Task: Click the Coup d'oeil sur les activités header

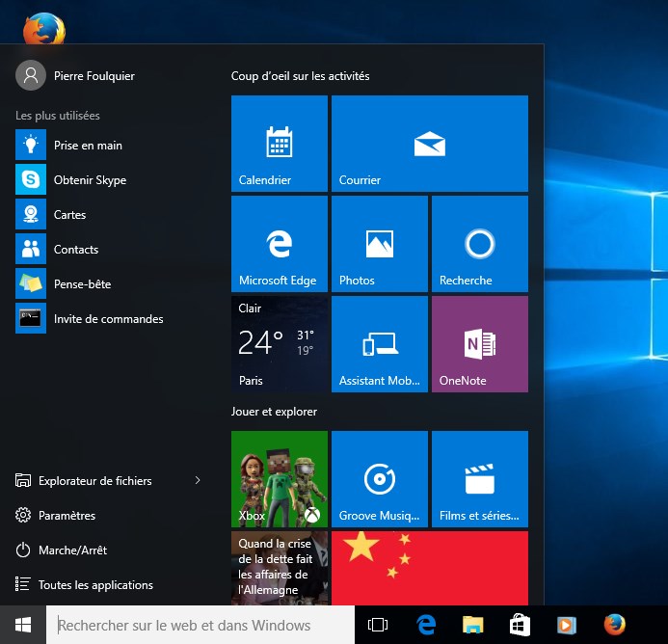Action: (x=301, y=76)
